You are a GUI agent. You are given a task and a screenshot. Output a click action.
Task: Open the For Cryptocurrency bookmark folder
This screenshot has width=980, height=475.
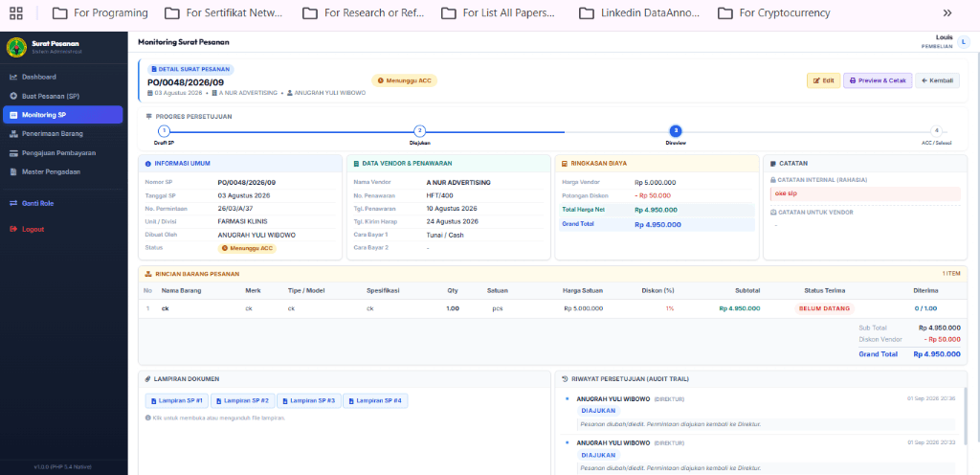[x=774, y=13]
